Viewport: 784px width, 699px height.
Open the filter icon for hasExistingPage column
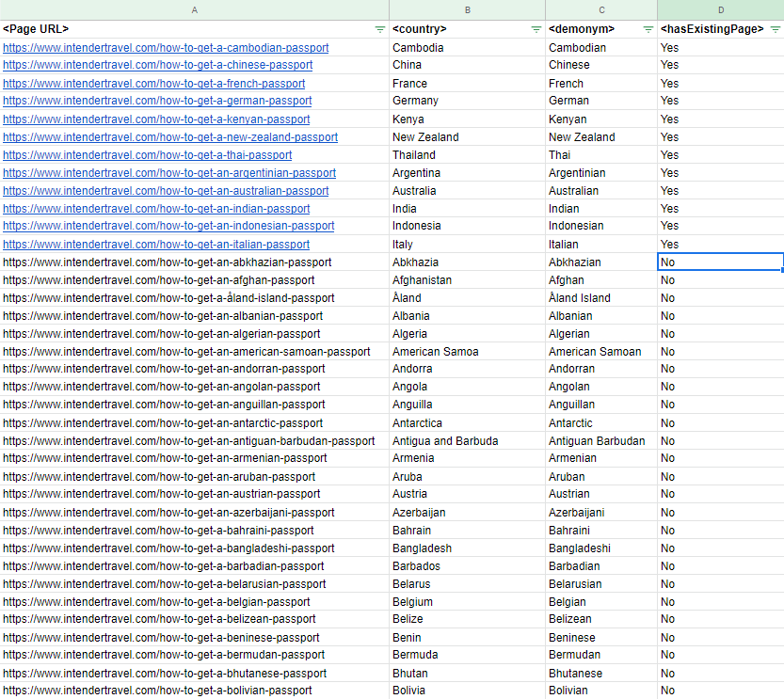[x=775, y=29]
